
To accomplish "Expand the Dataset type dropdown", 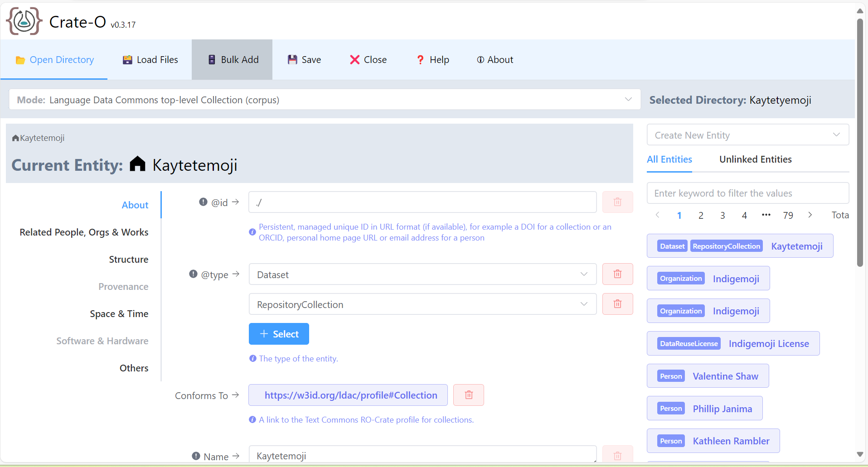I will [x=422, y=274].
